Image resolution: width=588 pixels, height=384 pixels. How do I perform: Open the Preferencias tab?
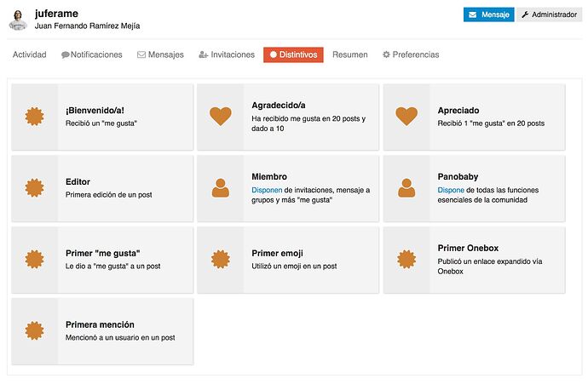pyautogui.click(x=411, y=54)
